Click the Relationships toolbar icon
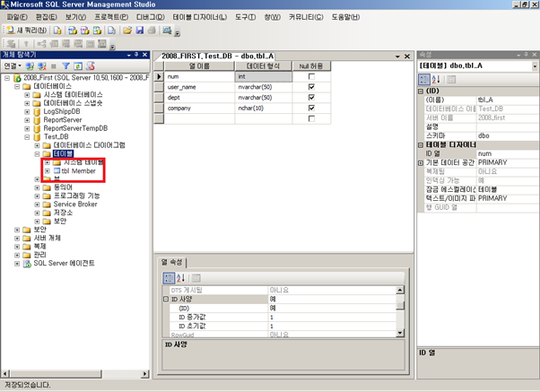The width and height of the screenshot is (540, 392). tap(41, 44)
